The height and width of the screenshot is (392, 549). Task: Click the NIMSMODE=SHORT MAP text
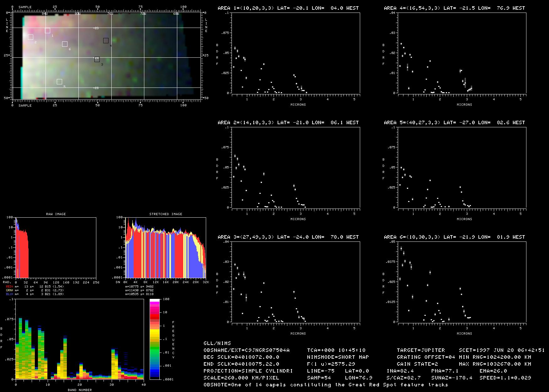tap(338, 357)
